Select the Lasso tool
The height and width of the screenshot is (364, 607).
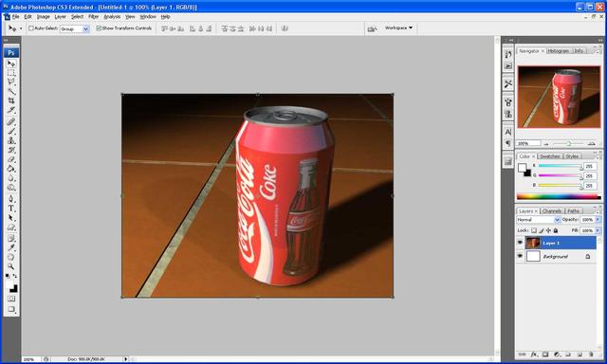pos(11,82)
